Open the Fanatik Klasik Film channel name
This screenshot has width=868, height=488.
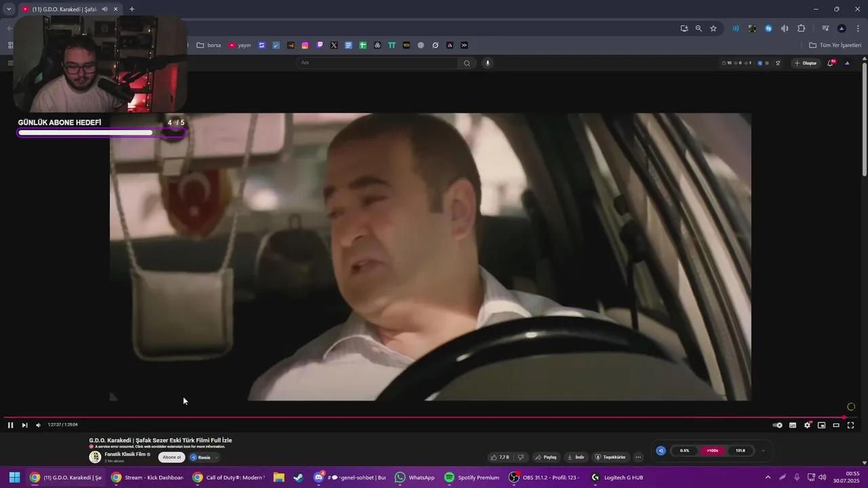pos(125,454)
